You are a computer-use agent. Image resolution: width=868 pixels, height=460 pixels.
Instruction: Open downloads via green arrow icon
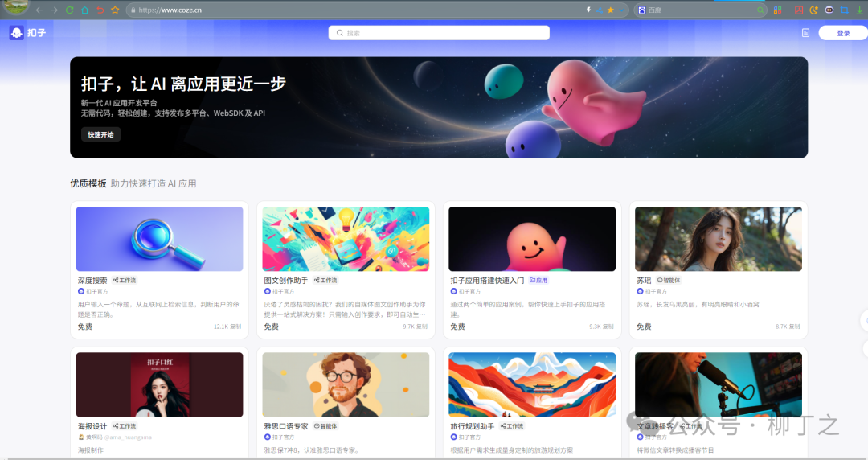pos(860,10)
